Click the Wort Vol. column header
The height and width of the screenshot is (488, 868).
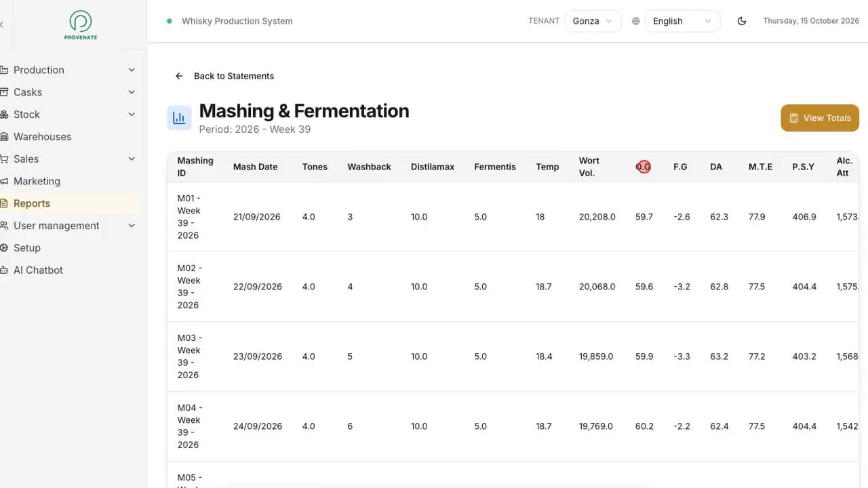pyautogui.click(x=589, y=167)
